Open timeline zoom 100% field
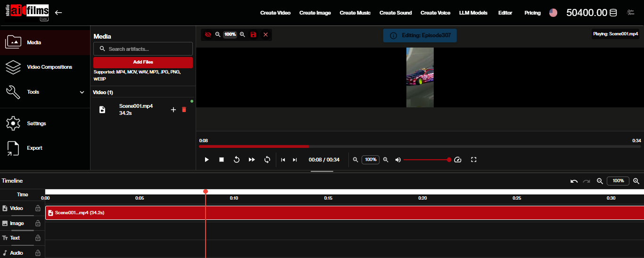 (x=618, y=181)
